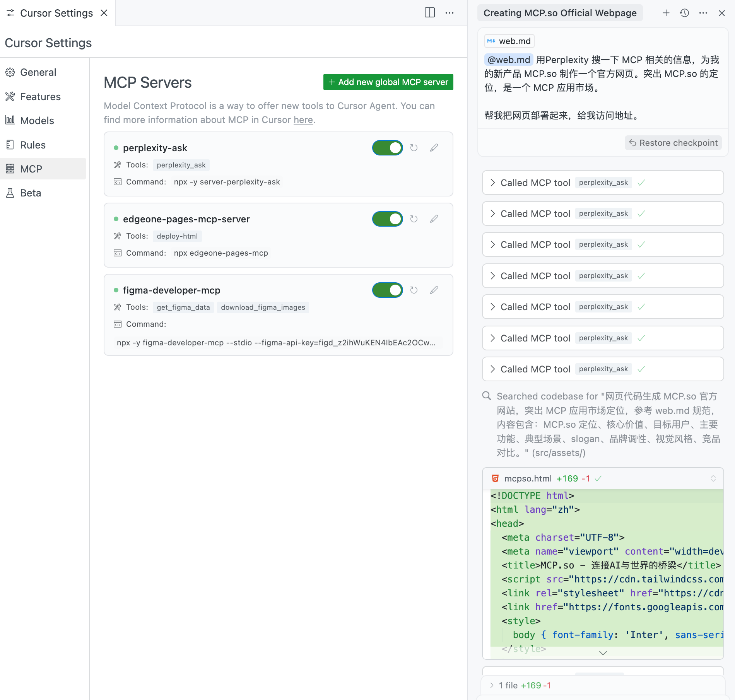Edit the perplexity-ask server configuration

pos(434,148)
